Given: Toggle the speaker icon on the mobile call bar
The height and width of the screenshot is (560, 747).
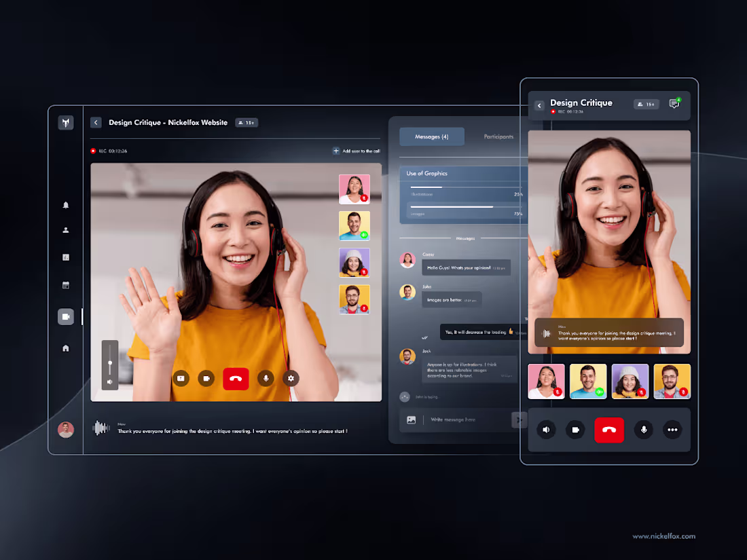Looking at the screenshot, I should point(547,430).
